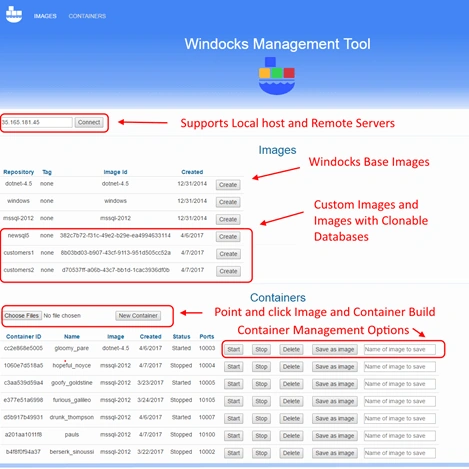Select container ID cc2e868e5005
Image resolution: width=469 pixels, height=469 pixels.
click(x=23, y=348)
